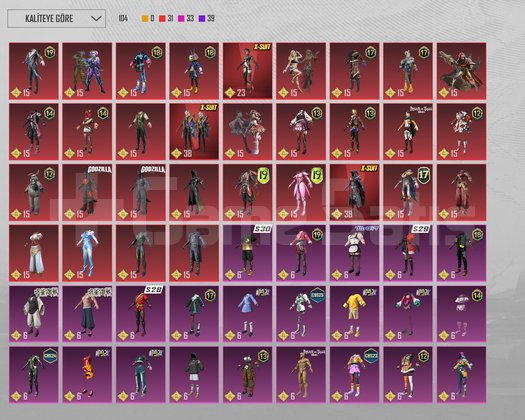The image size is (525, 420).
Task: Select the purple quality filter showing 39
Action: 206,18
